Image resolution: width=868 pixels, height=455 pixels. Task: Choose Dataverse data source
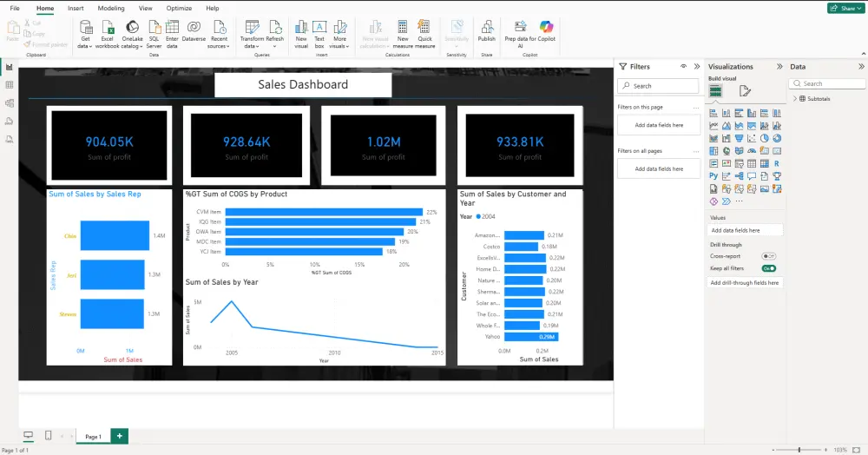(x=194, y=31)
